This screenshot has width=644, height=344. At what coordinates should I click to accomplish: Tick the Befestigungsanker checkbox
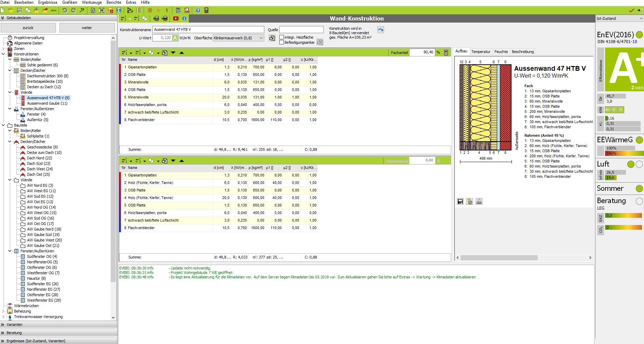click(282, 42)
